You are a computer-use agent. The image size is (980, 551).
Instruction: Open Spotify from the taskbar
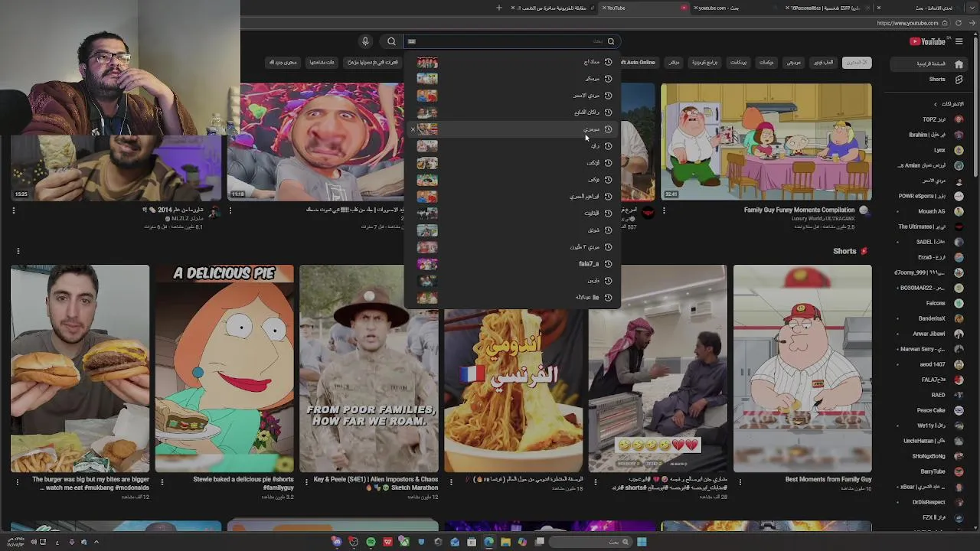[371, 542]
